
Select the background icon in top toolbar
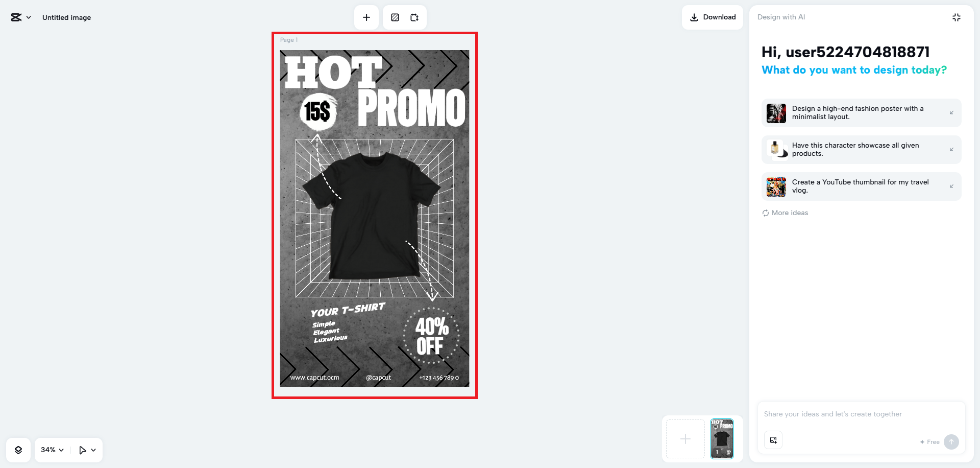click(395, 17)
